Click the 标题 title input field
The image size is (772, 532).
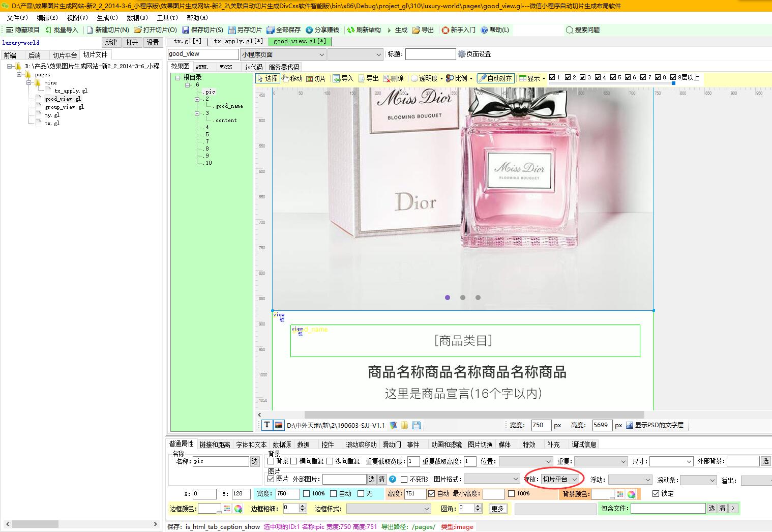430,54
